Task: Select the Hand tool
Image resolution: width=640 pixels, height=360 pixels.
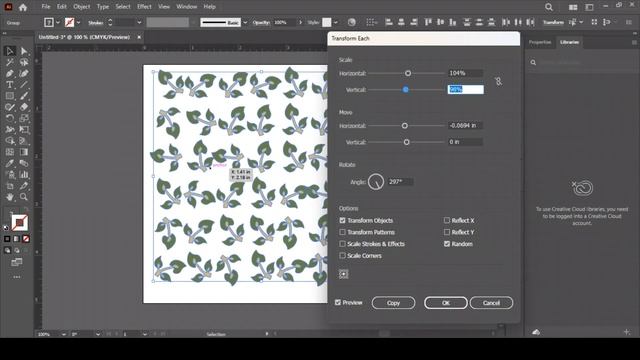Action: [10, 197]
